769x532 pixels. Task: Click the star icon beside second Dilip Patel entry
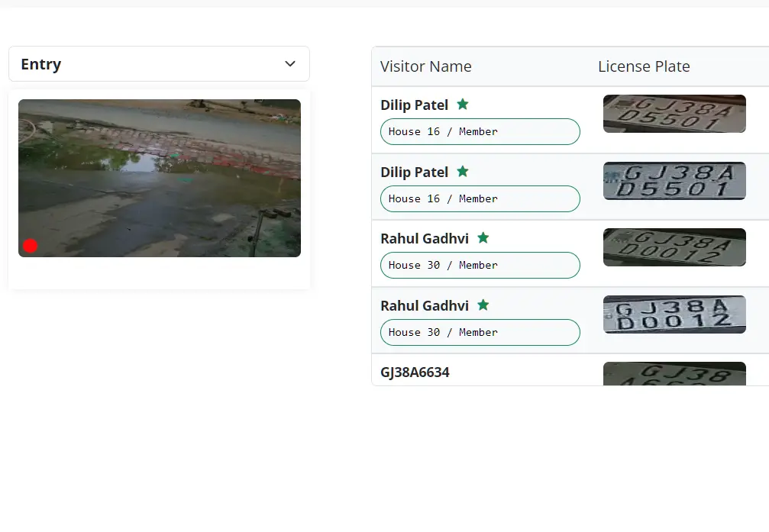(x=463, y=172)
